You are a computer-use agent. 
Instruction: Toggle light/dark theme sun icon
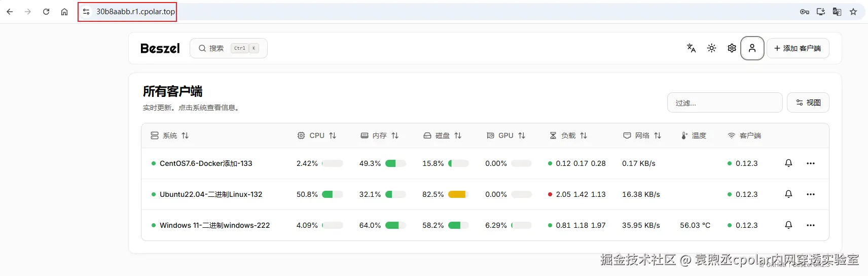[x=711, y=48]
